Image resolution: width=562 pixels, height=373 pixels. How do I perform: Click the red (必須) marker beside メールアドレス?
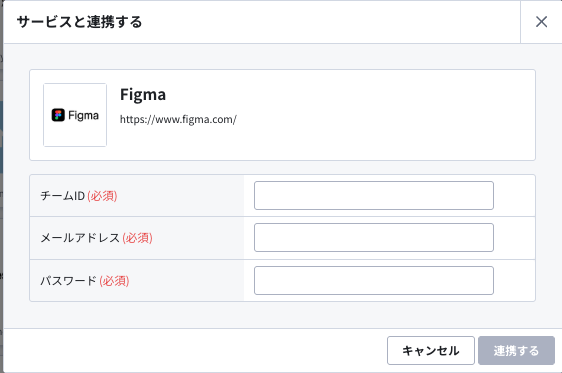[137, 238]
